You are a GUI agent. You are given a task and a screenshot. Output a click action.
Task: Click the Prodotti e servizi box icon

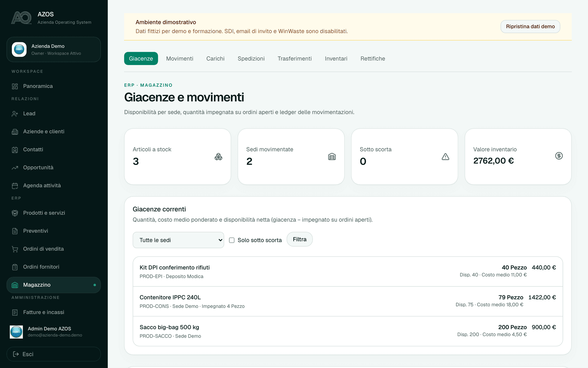[x=15, y=213]
